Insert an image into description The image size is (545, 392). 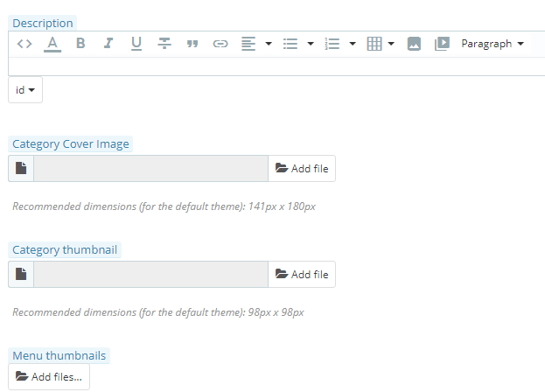point(414,44)
